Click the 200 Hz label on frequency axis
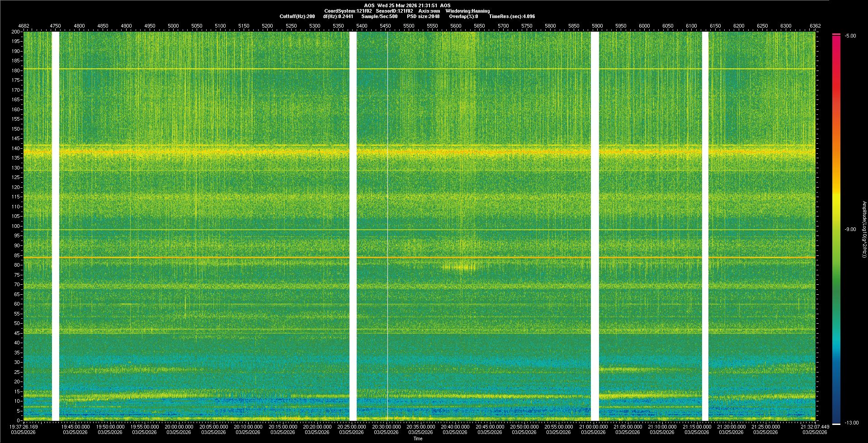Image resolution: width=868 pixels, height=443 pixels. (x=16, y=32)
